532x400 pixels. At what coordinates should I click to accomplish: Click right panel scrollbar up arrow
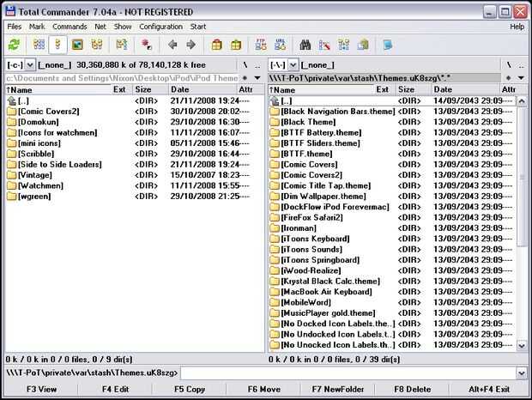click(x=522, y=101)
